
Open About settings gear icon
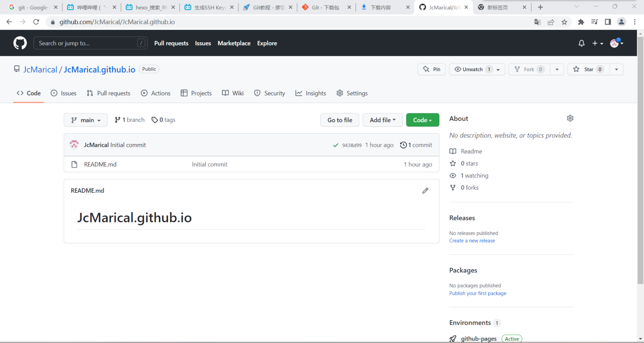[x=570, y=118]
